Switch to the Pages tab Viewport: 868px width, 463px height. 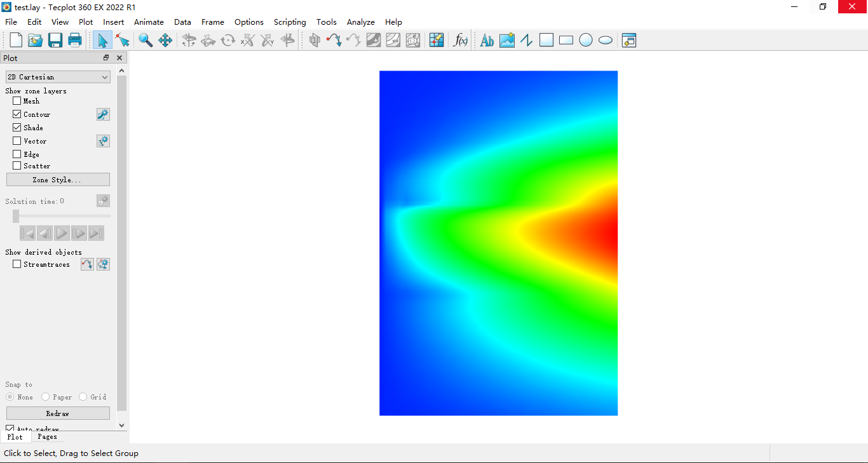[x=47, y=437]
